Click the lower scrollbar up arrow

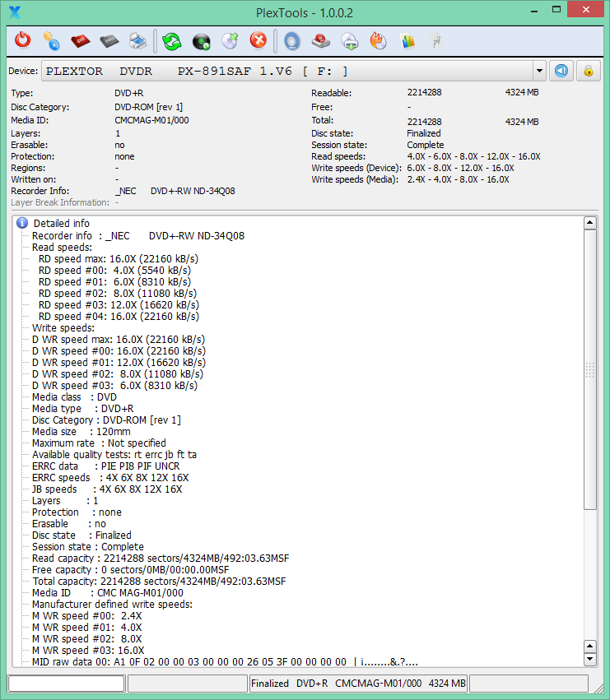tap(590, 646)
